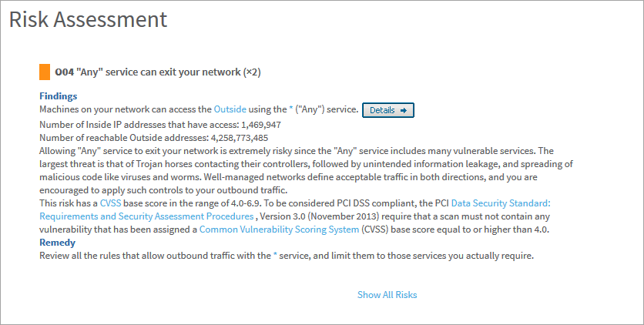The height and width of the screenshot is (325, 644).
Task: Follow the "Outside" zone link
Action: click(x=230, y=110)
